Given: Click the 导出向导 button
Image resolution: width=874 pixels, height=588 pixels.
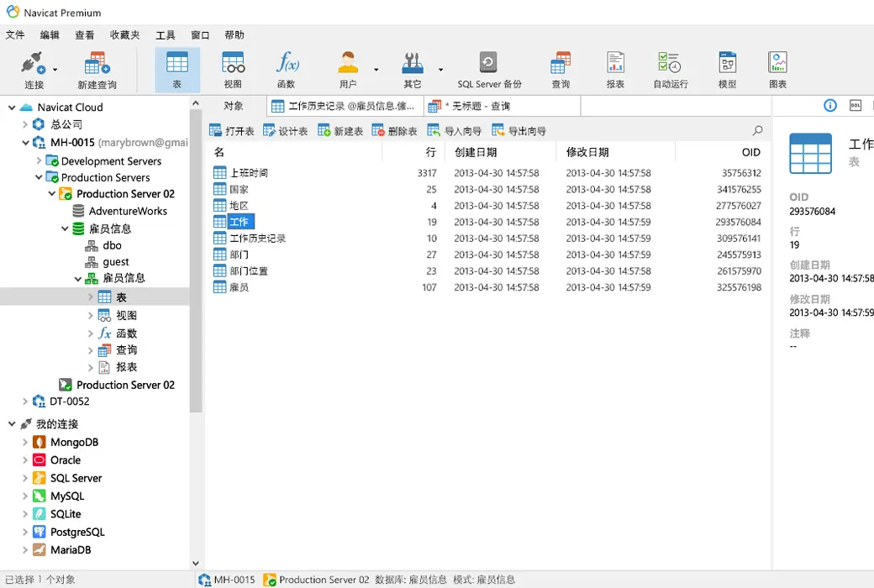Looking at the screenshot, I should coord(519,131).
